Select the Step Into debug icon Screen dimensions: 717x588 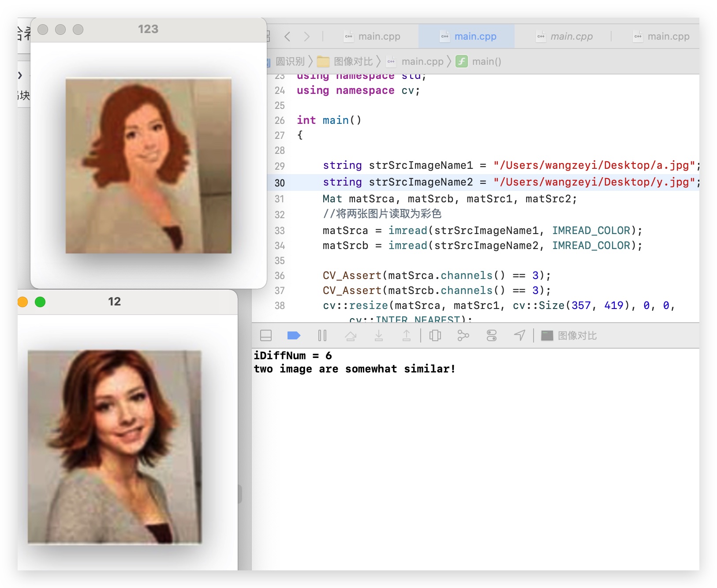(x=379, y=335)
